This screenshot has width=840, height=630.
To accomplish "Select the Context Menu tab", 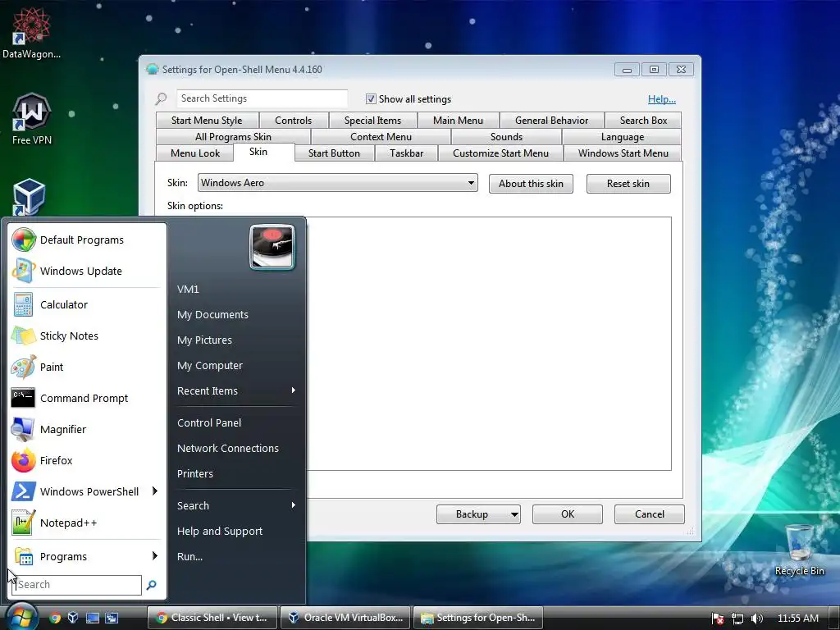I will pyautogui.click(x=381, y=137).
